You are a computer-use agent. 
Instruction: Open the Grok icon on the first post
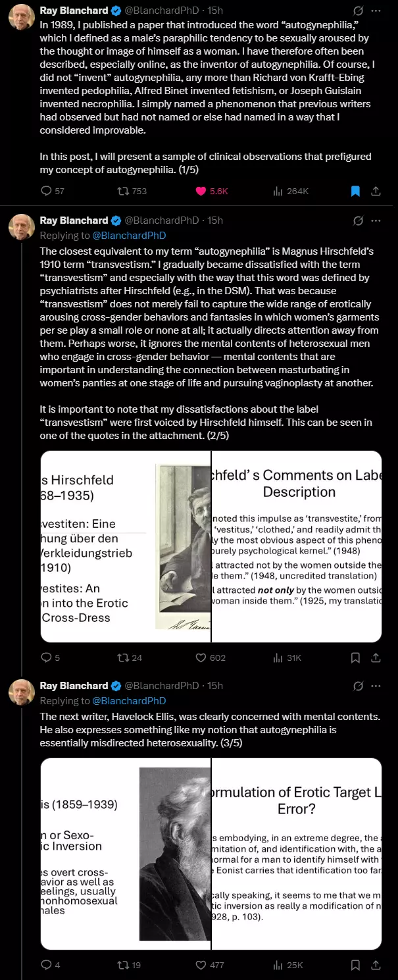359,11
